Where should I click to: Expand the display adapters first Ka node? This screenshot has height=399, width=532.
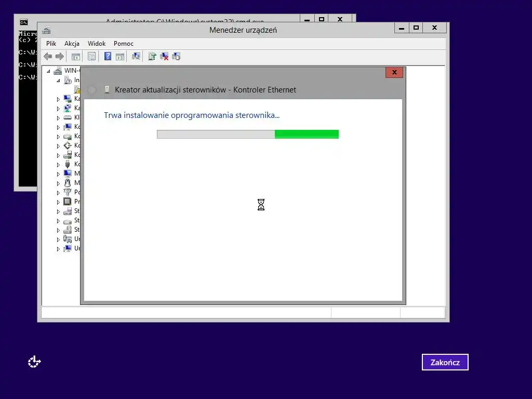point(58,99)
